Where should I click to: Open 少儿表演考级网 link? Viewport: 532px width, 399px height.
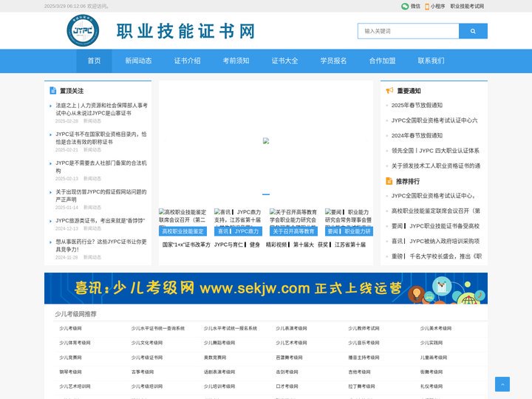(291, 328)
